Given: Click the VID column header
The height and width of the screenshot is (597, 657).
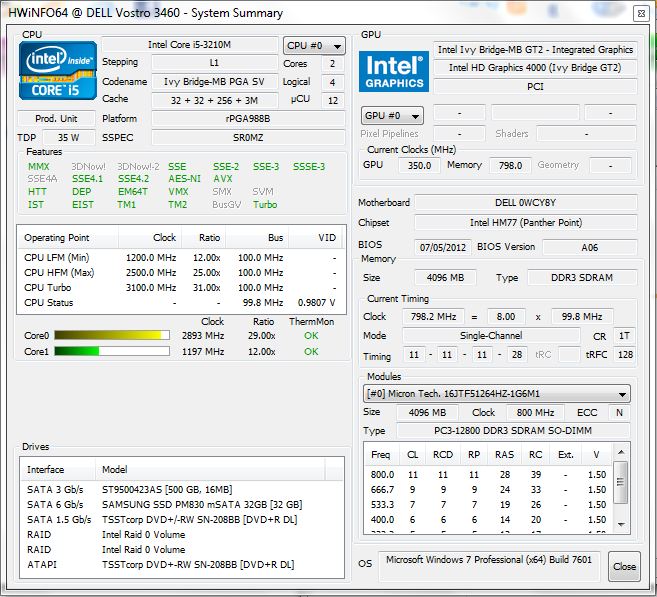Looking at the screenshot, I should 316,238.
